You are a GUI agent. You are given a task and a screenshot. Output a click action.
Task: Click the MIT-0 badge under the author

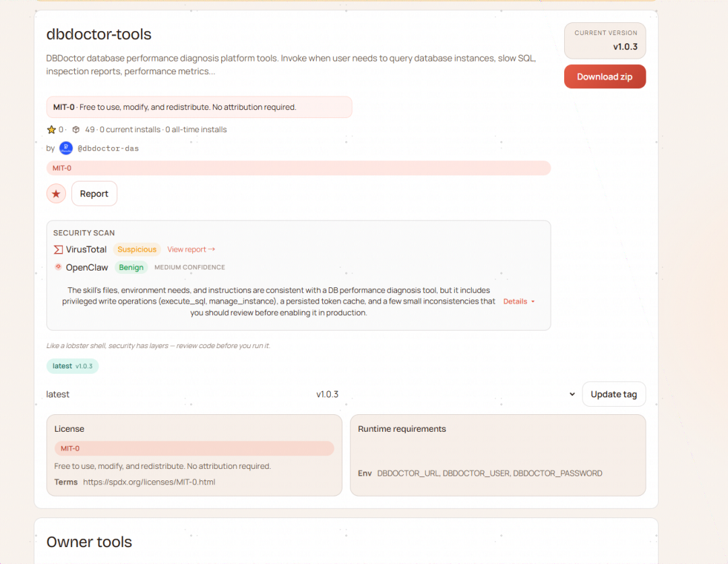299,168
